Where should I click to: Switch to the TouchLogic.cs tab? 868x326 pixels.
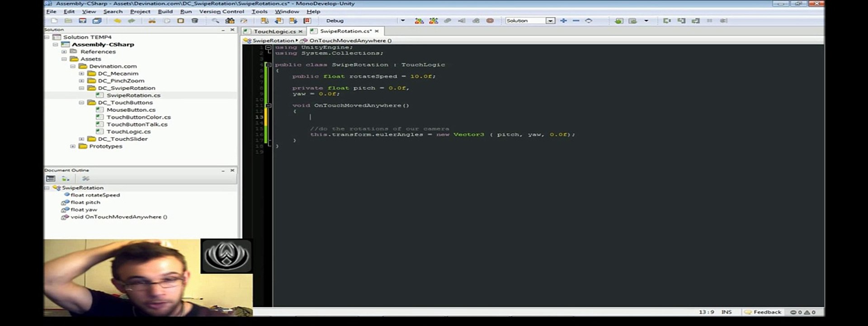pos(274,31)
